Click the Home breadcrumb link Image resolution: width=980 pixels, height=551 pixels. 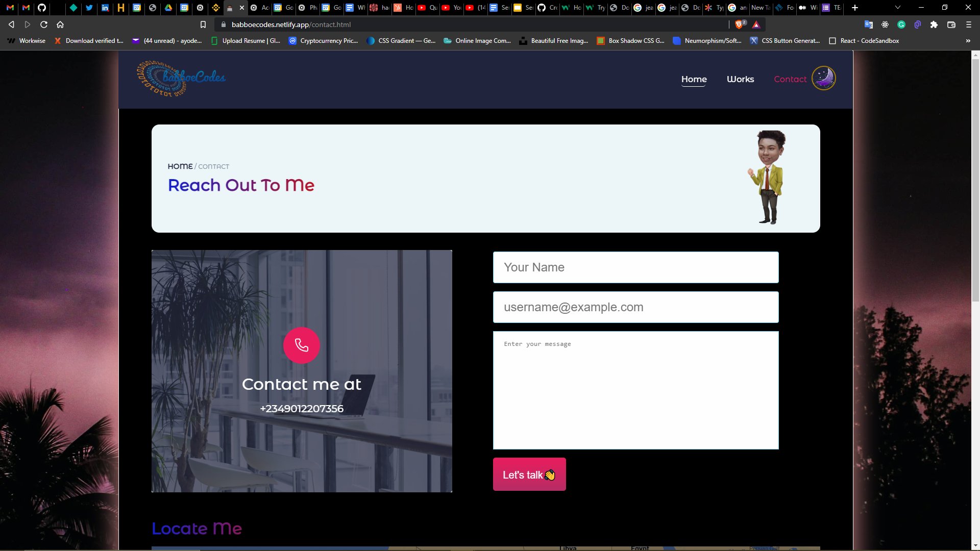pos(180,166)
